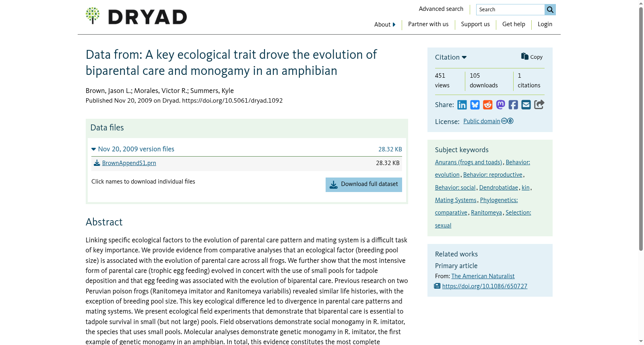Open Partner with us menu item
Screen dimensions: 644x345
click(428, 24)
